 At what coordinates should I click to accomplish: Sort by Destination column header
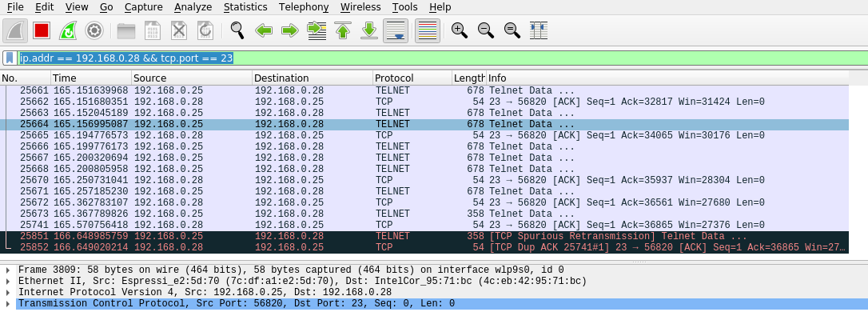click(x=313, y=78)
